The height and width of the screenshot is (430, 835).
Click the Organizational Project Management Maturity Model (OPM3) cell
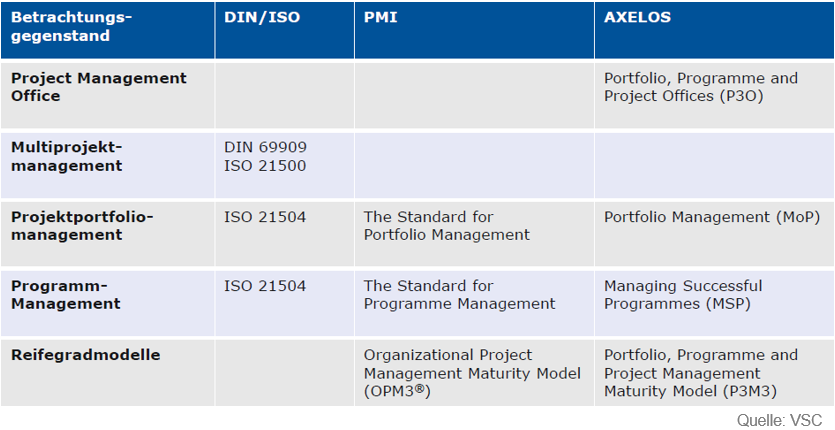472,373
